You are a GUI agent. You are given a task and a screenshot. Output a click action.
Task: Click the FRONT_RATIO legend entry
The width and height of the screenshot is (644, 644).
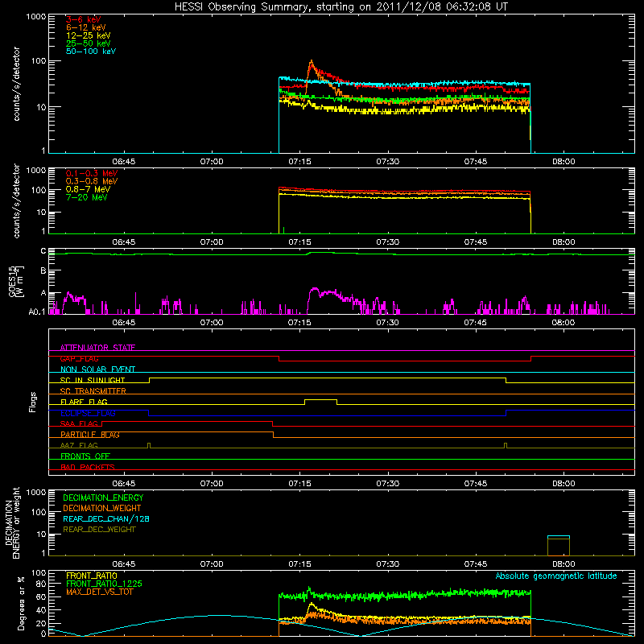coord(92,576)
